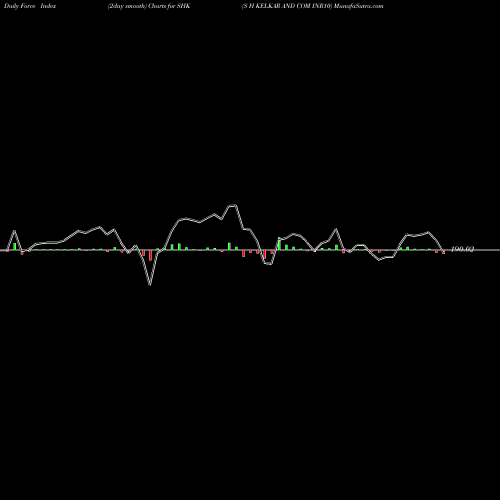This screenshot has width=500, height=500.
Task: Click the highest peak of the force line
Action: click(x=233, y=205)
